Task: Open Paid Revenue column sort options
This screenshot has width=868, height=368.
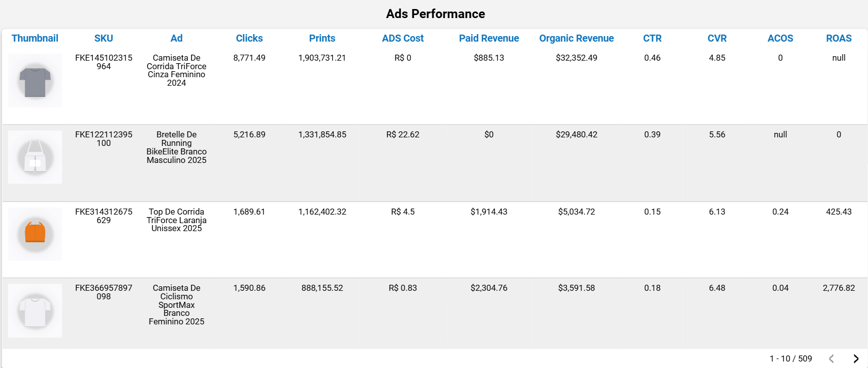Action: (489, 38)
